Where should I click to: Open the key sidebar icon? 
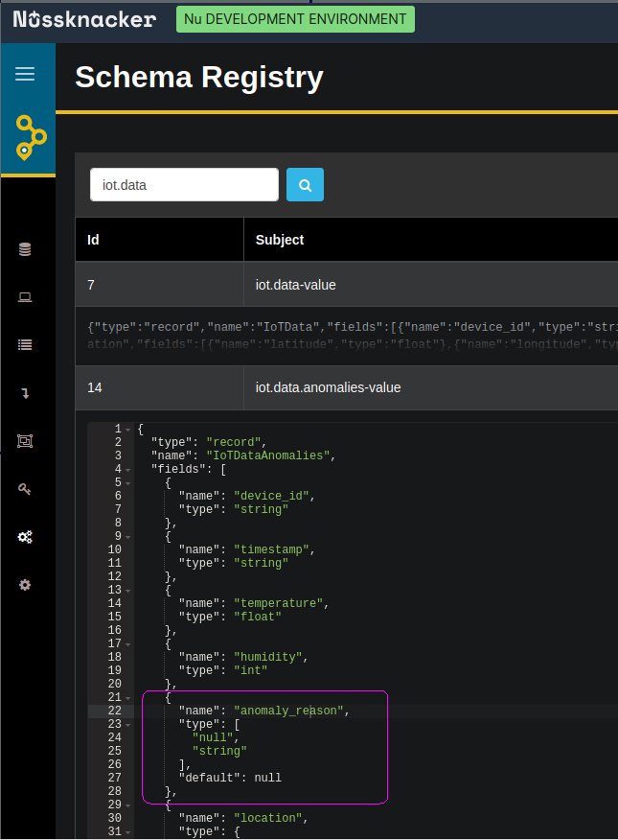point(25,489)
